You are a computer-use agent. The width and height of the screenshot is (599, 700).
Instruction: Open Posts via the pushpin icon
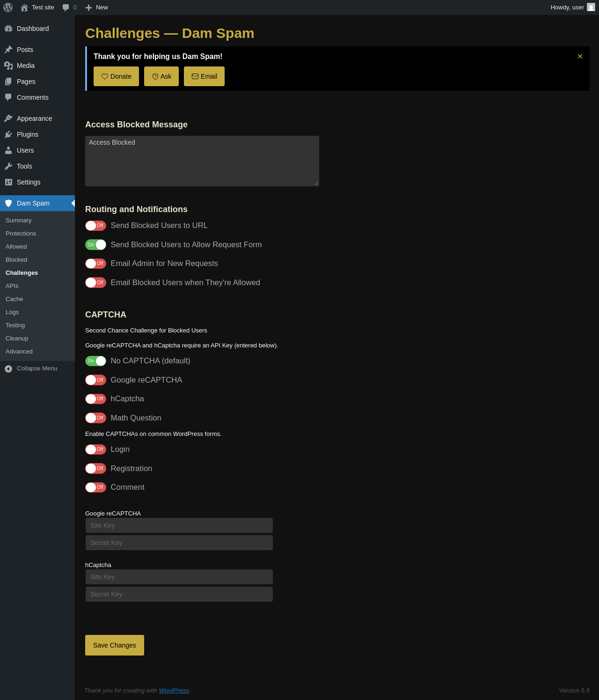tap(8, 50)
